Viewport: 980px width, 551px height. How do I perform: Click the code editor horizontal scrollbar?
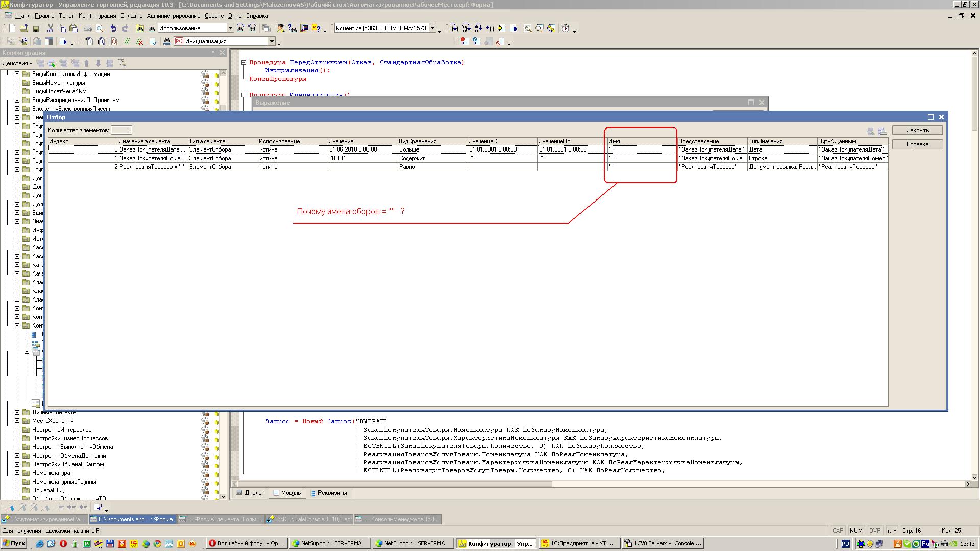(x=393, y=484)
